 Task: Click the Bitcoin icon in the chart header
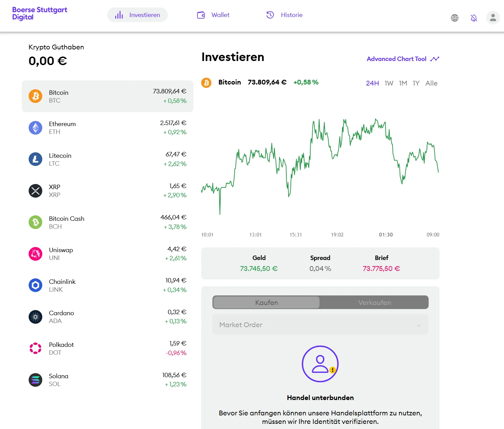click(206, 82)
